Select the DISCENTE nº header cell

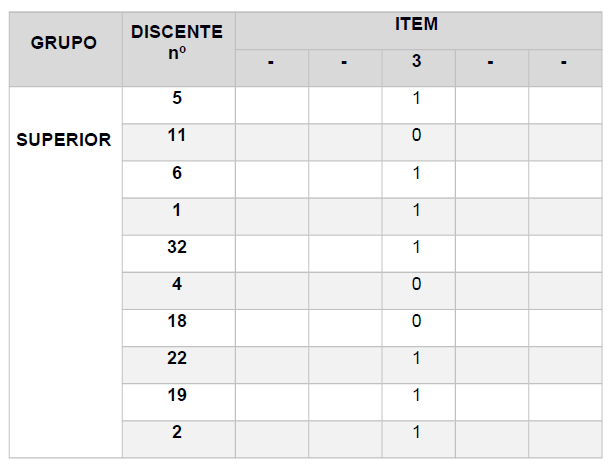(179, 49)
